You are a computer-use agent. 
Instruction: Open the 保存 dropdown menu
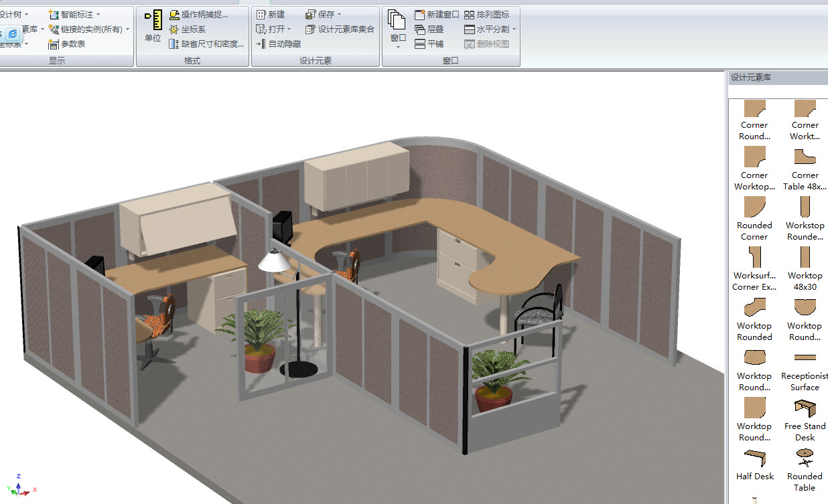[339, 15]
